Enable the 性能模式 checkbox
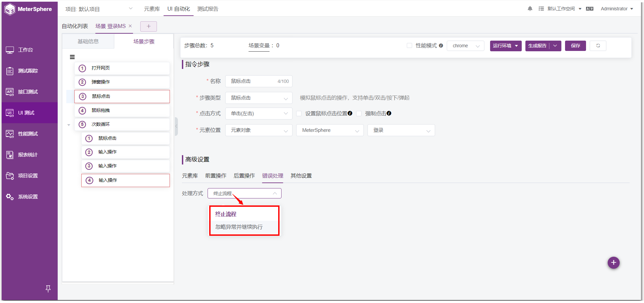This screenshot has height=303, width=644. (409, 46)
